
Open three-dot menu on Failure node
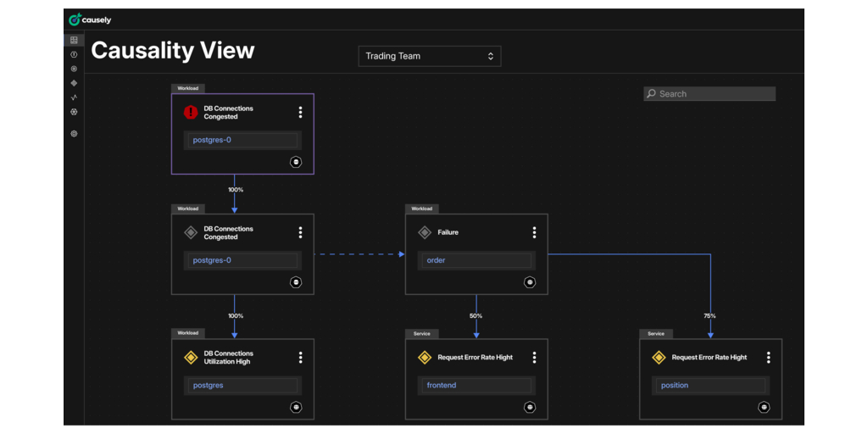pyautogui.click(x=534, y=232)
